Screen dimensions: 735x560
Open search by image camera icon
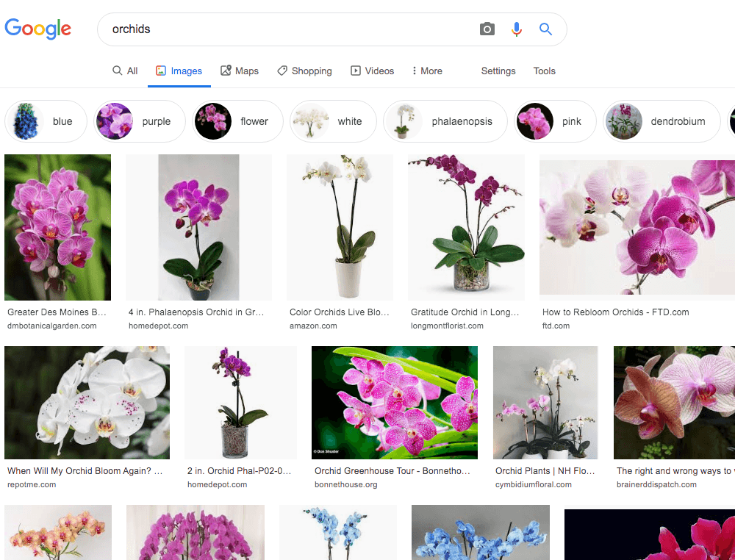click(487, 29)
